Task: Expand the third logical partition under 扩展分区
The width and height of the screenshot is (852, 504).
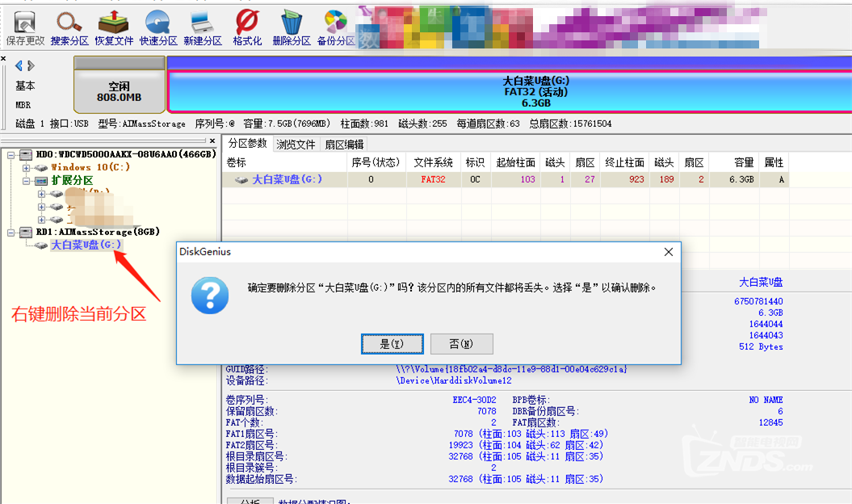Action: tap(41, 220)
